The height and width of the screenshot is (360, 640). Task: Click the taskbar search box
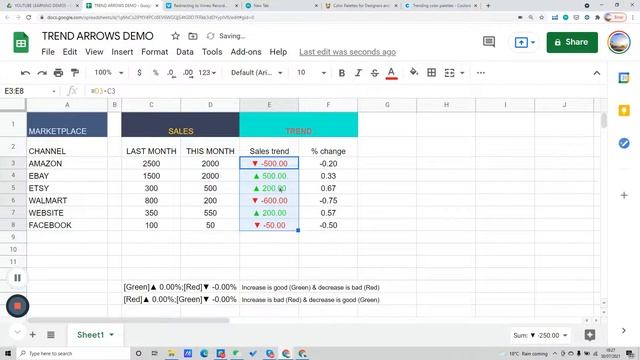point(73,353)
